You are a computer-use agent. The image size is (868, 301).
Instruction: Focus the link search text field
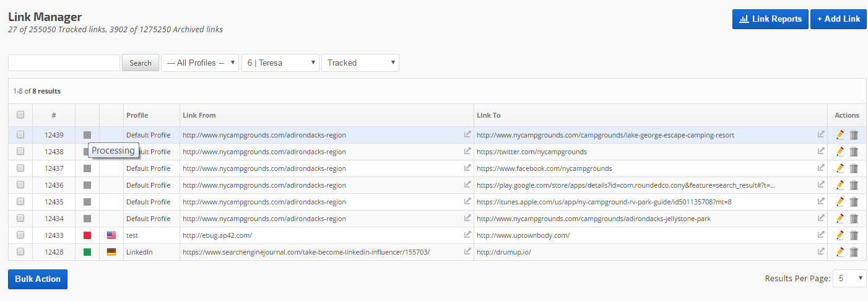click(x=64, y=63)
